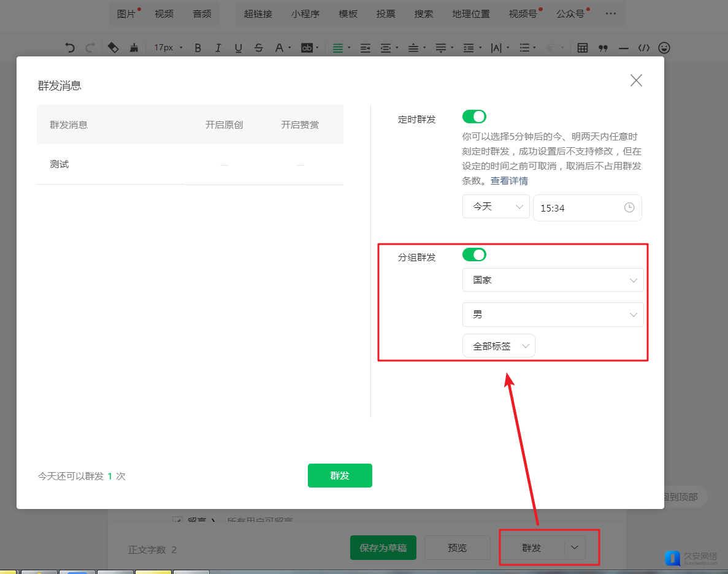Expand the arrow beside bottom 群发
The width and height of the screenshot is (728, 574).
tap(575, 548)
